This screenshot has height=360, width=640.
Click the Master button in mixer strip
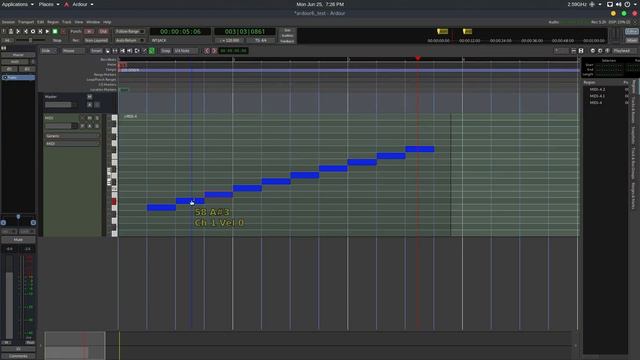18,55
